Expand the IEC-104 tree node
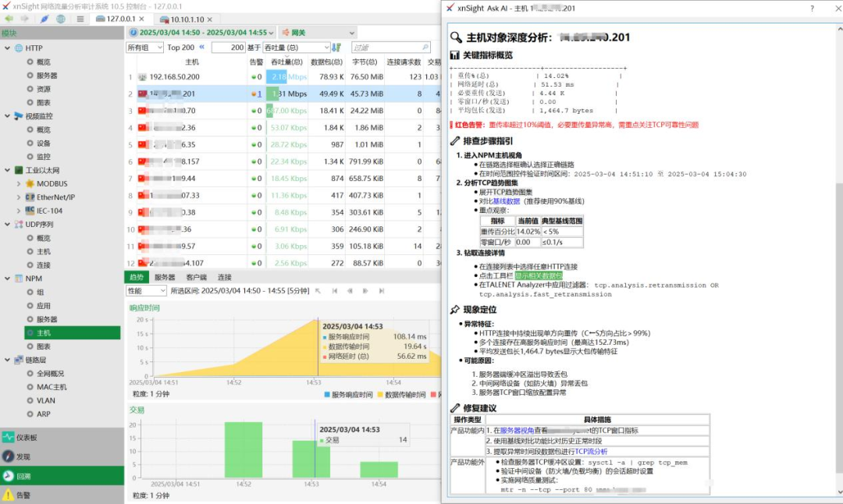 click(x=19, y=210)
